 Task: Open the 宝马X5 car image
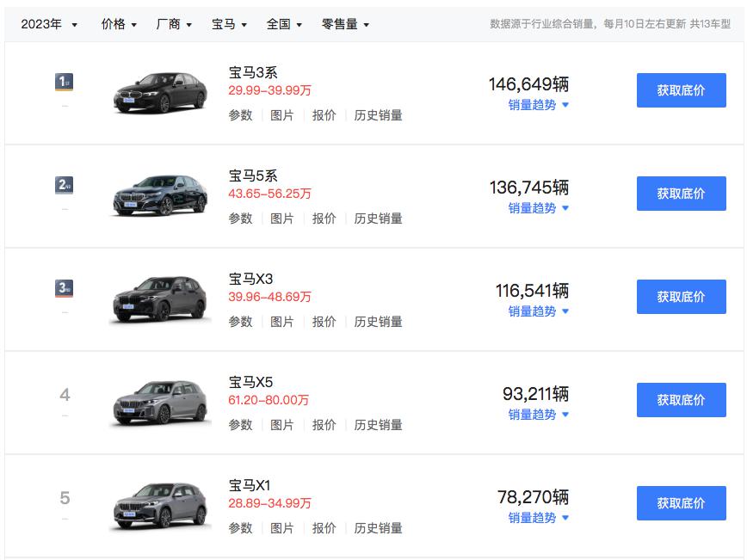[161, 402]
